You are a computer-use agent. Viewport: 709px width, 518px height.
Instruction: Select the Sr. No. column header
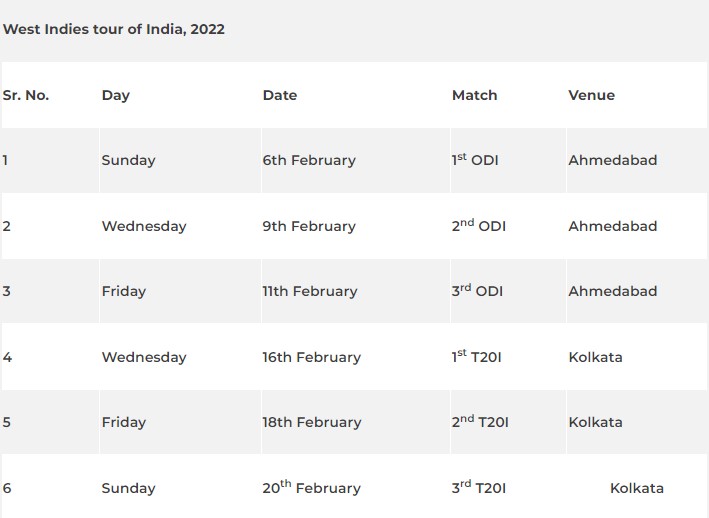26,95
